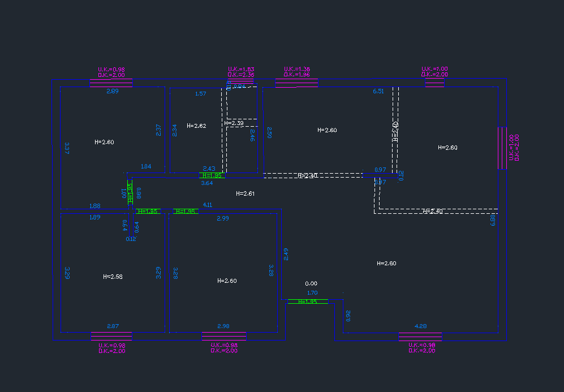Click the vertical 2.34 dimension
The width and height of the screenshot is (564, 392).
point(174,130)
